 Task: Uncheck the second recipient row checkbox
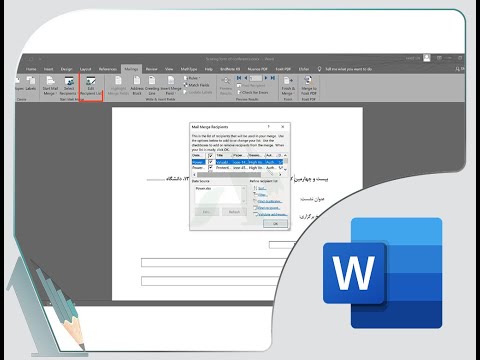point(210,168)
